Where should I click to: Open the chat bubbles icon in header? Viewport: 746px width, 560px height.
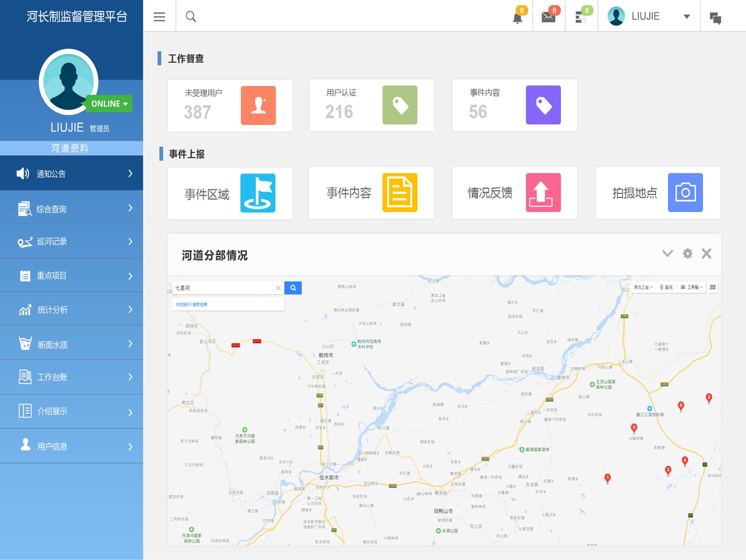715,18
